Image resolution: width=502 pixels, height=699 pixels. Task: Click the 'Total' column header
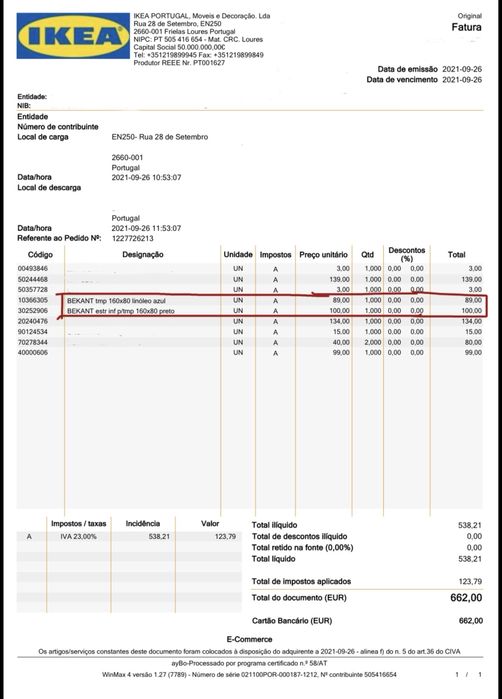457,255
